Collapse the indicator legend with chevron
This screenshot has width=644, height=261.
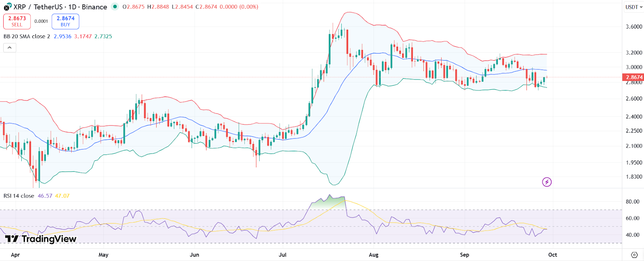click(x=10, y=48)
